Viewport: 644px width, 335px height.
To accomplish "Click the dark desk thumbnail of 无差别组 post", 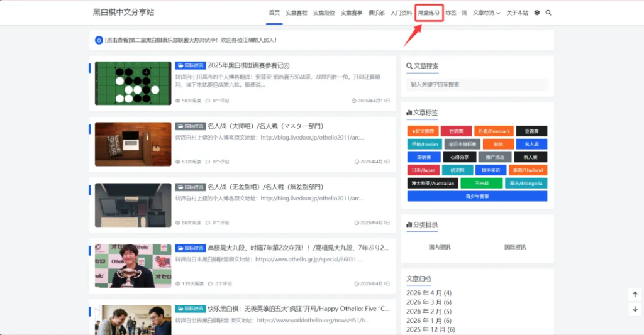I will 133,206.
